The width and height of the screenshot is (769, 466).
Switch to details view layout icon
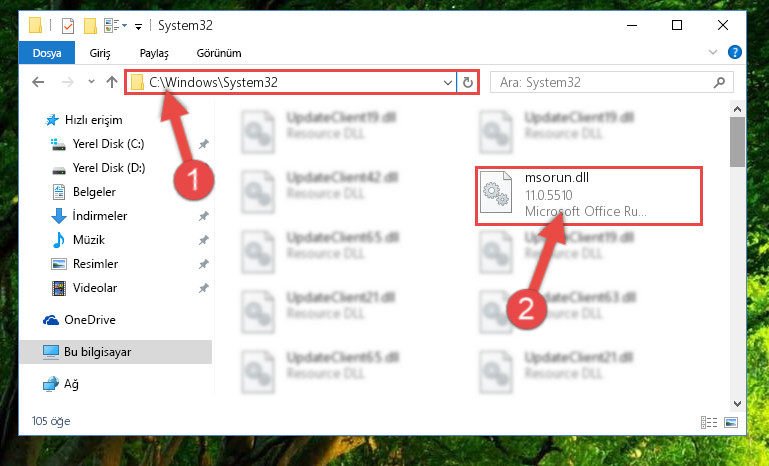coord(709,422)
